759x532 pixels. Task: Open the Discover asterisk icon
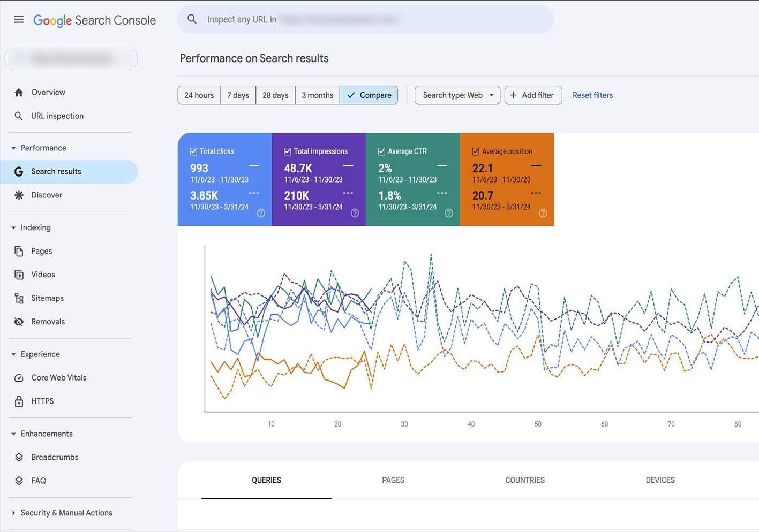click(19, 195)
